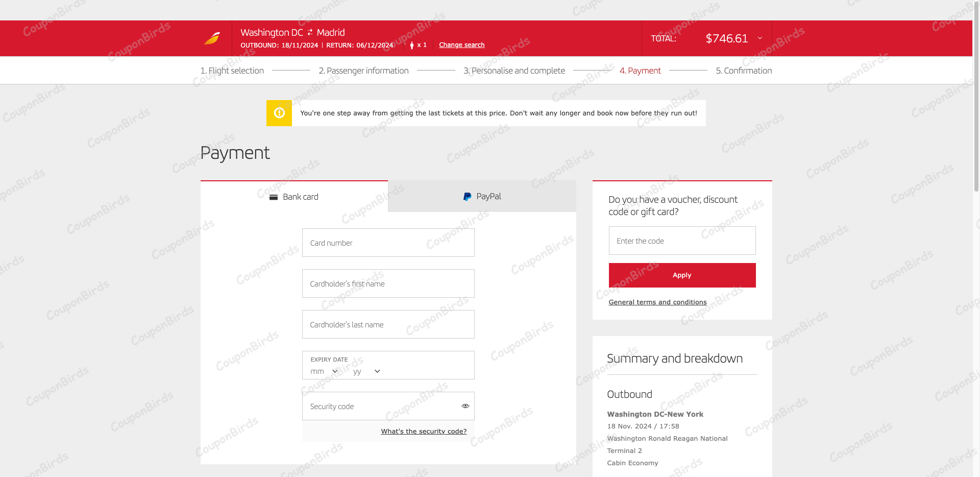Focus the Card number field
The image size is (980, 477).
point(388,243)
